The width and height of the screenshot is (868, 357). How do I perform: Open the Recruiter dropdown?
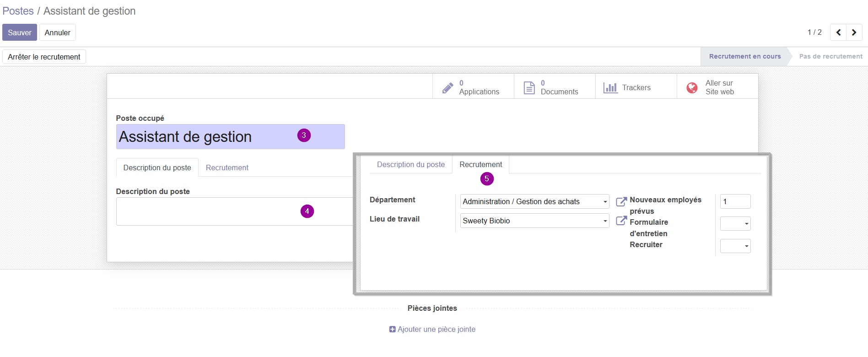click(x=735, y=246)
